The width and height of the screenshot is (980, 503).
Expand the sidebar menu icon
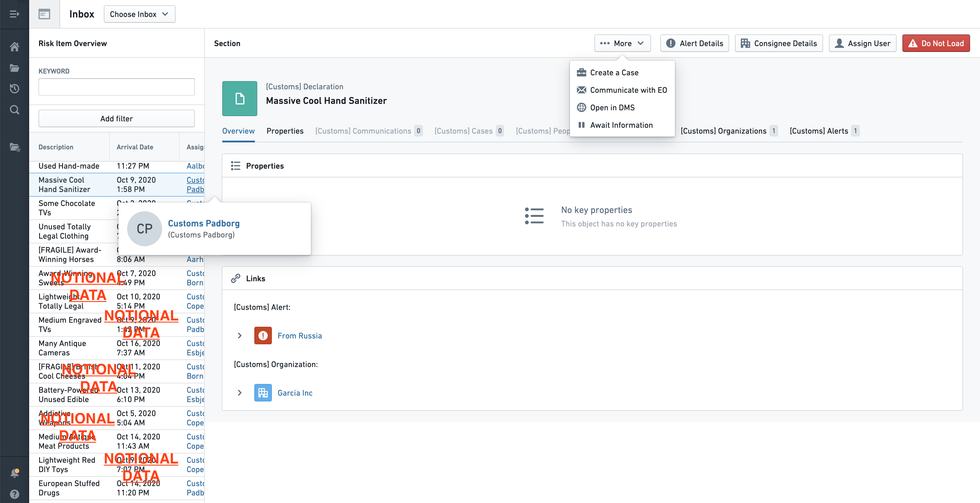point(15,14)
